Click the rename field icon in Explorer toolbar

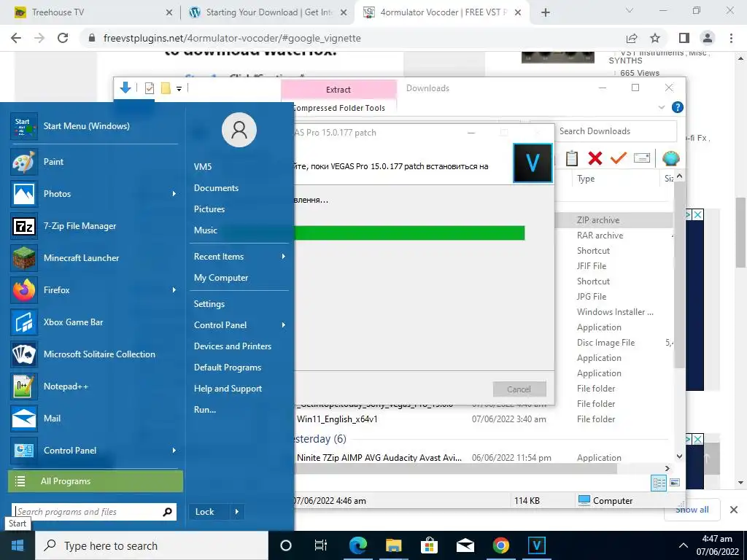[x=642, y=158]
